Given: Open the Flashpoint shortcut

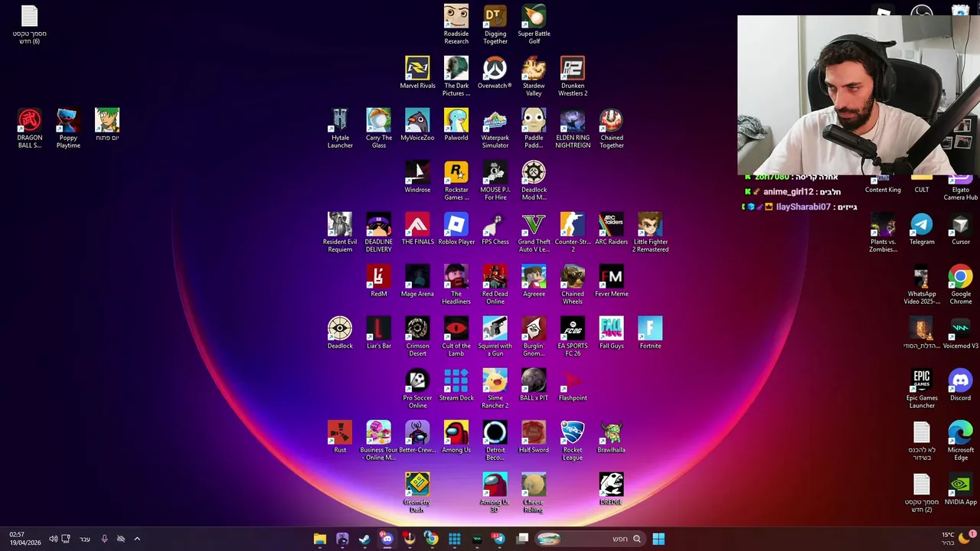Looking at the screenshot, I should point(573,385).
